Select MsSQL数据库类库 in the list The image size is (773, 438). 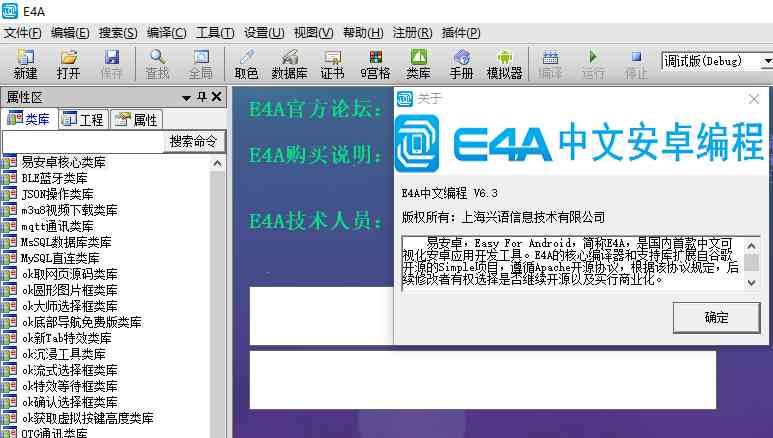[x=66, y=242]
